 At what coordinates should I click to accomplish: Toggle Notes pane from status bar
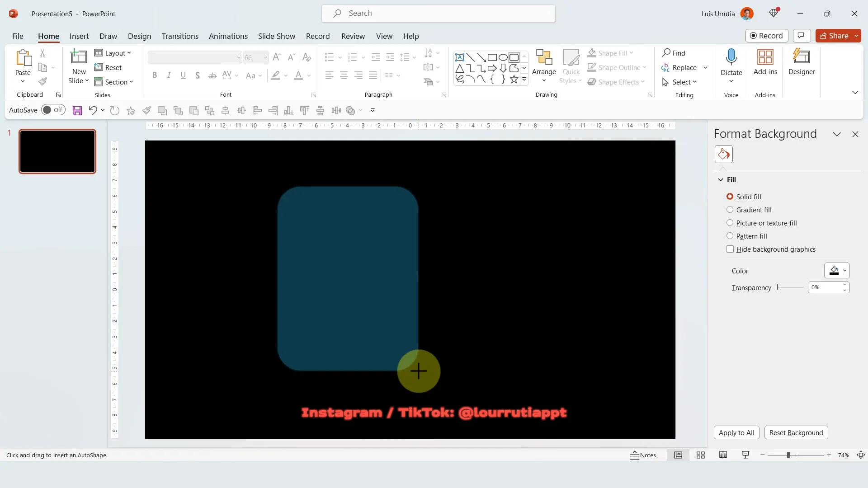coord(643,455)
